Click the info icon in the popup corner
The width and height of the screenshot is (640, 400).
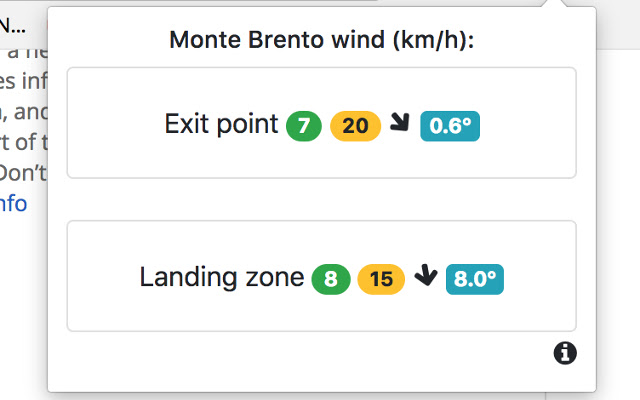click(565, 352)
